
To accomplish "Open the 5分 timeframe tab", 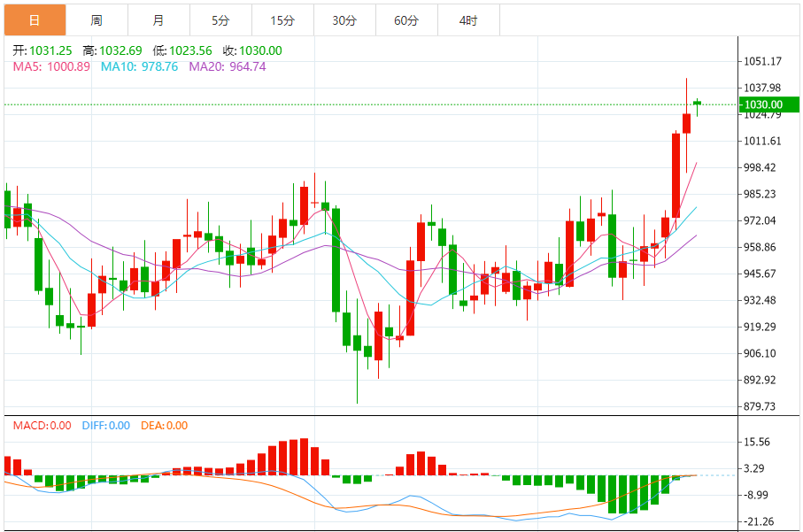I will (220, 20).
